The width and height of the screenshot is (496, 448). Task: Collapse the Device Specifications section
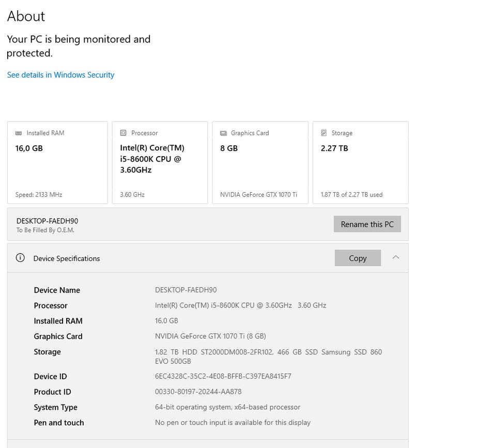click(396, 257)
